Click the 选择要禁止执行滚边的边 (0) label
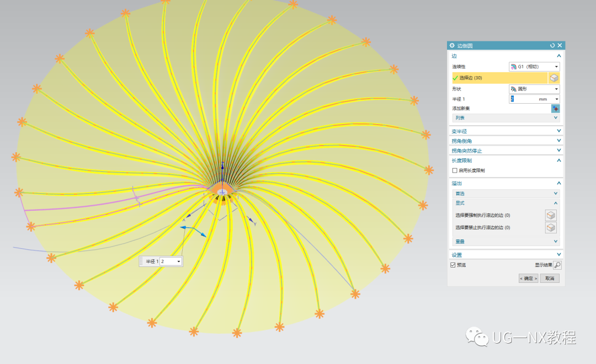This screenshot has height=364, width=596. pos(483,228)
